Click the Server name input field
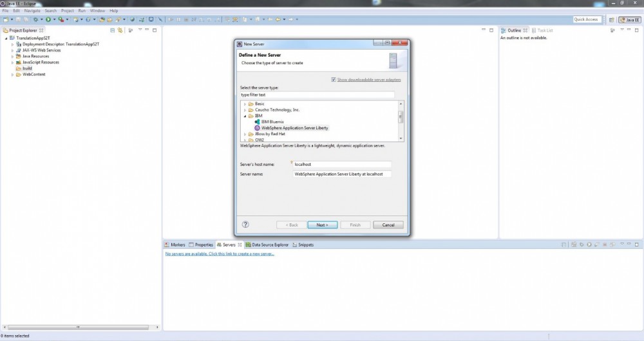The image size is (644, 341). 342,174
